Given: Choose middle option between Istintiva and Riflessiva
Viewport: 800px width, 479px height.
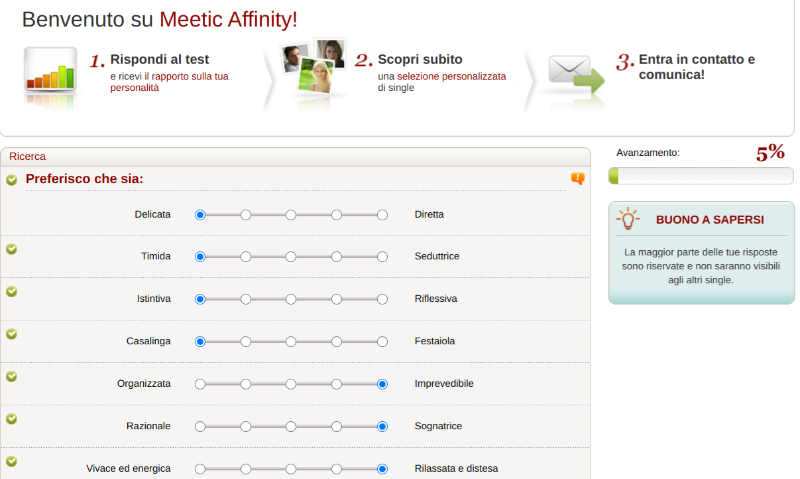Looking at the screenshot, I should [x=291, y=299].
